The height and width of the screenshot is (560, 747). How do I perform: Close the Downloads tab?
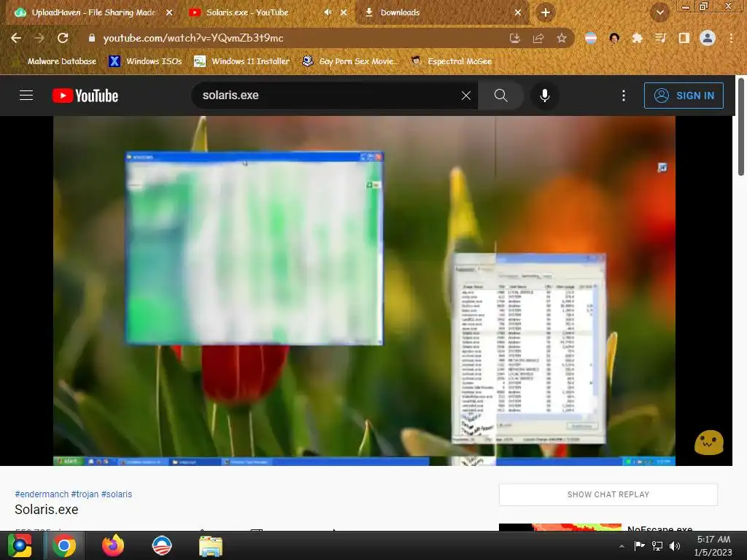tap(518, 12)
